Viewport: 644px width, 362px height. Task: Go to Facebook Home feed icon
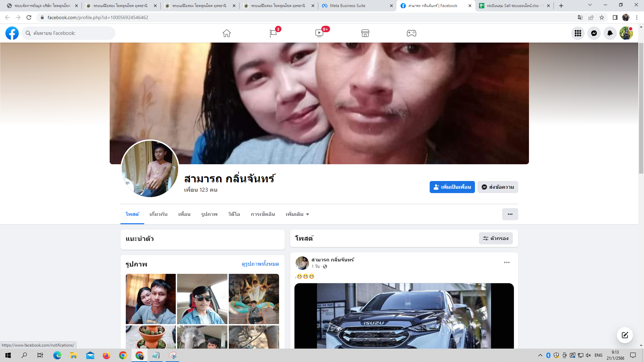pos(227,33)
